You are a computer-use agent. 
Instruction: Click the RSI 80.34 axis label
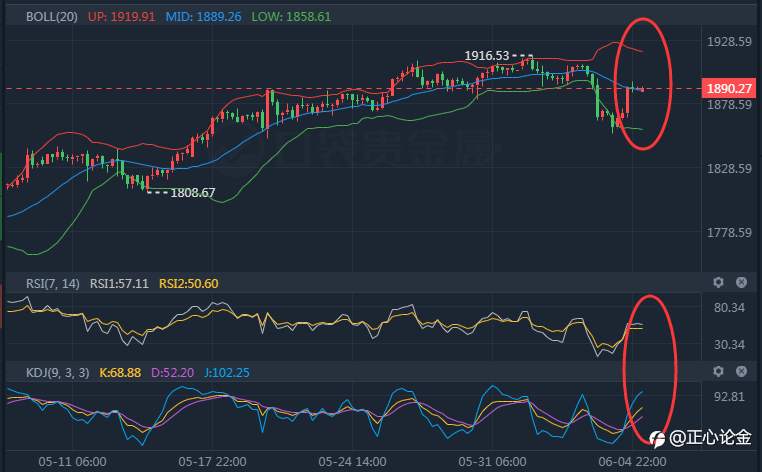pos(729,308)
